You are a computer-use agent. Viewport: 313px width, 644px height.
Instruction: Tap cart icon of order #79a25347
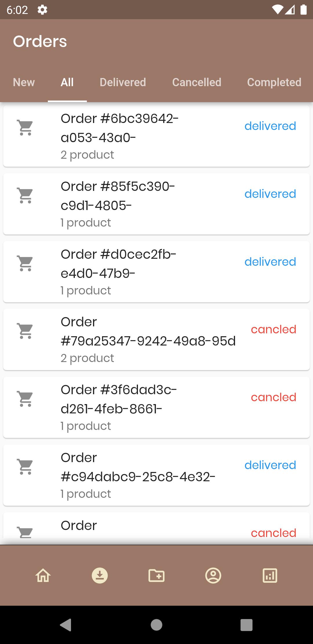[26, 331]
